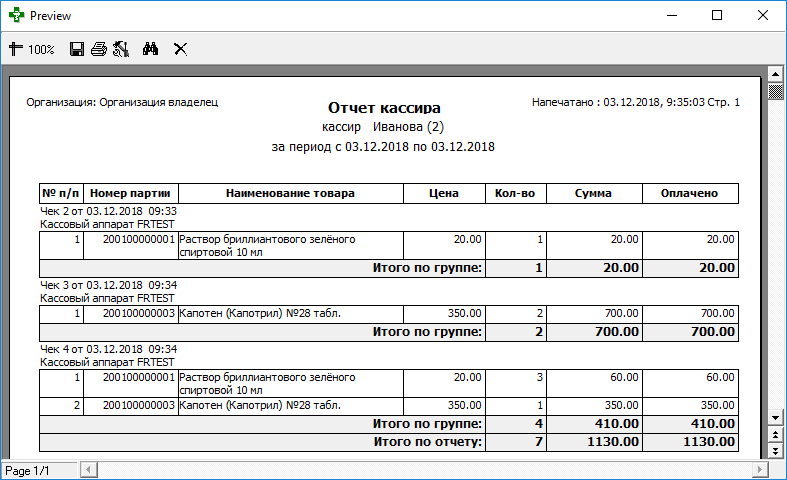
Task: Save the report with the floppy disk icon
Action: coord(77,49)
